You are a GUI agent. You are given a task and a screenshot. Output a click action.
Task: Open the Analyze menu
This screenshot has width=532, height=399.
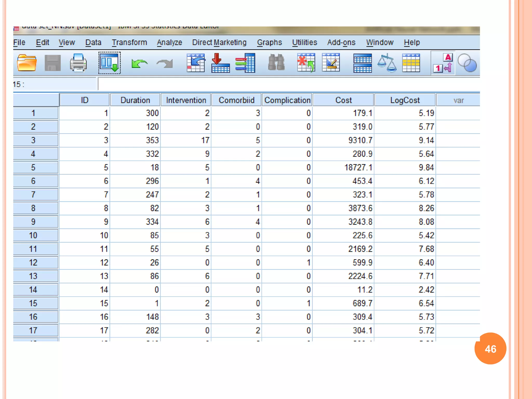tap(169, 42)
